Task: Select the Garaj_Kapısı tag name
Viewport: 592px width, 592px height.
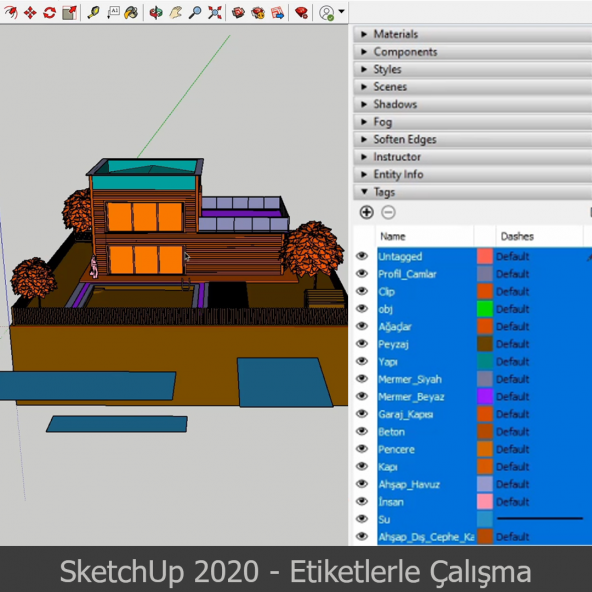Action: 405,414
